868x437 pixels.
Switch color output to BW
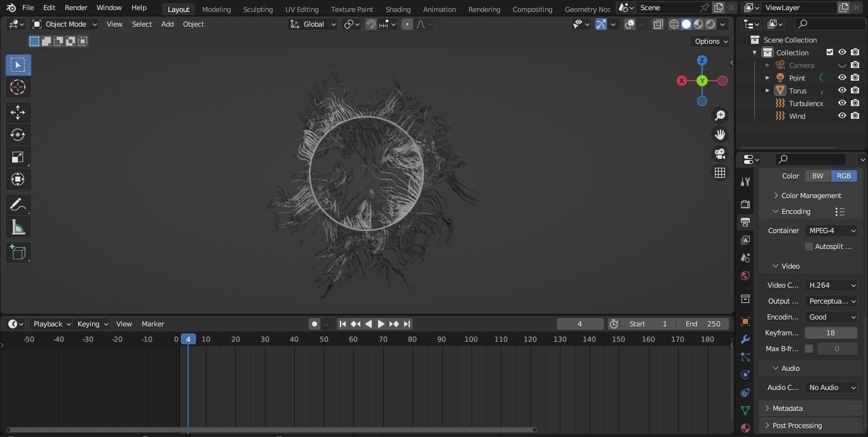click(817, 175)
